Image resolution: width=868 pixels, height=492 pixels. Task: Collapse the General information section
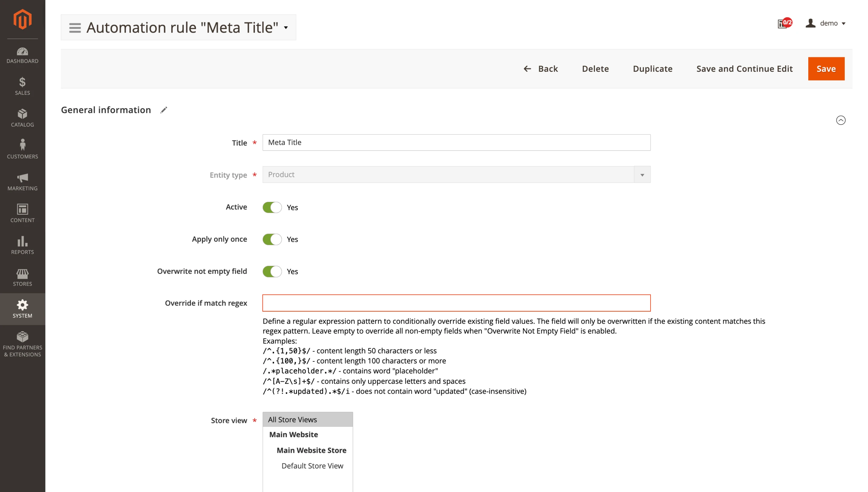click(x=841, y=120)
